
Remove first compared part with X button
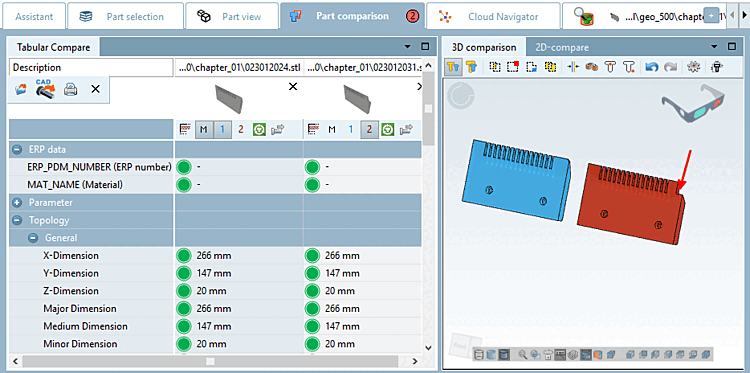[293, 87]
